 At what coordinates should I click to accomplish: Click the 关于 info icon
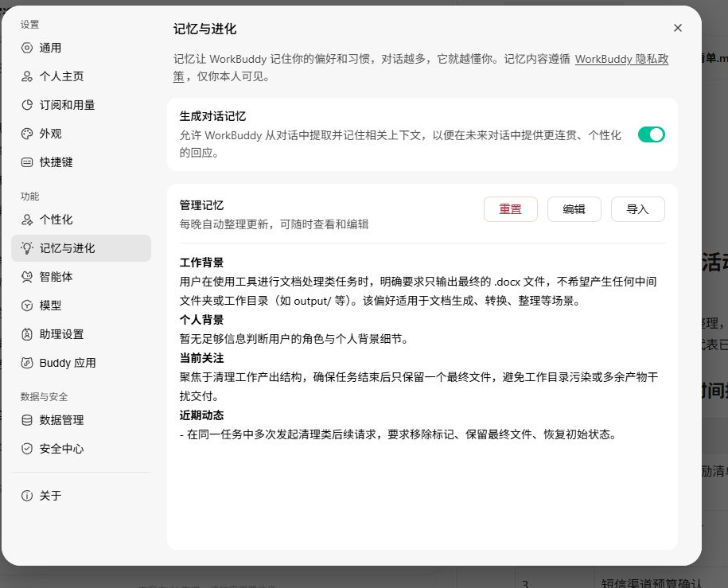click(x=27, y=496)
